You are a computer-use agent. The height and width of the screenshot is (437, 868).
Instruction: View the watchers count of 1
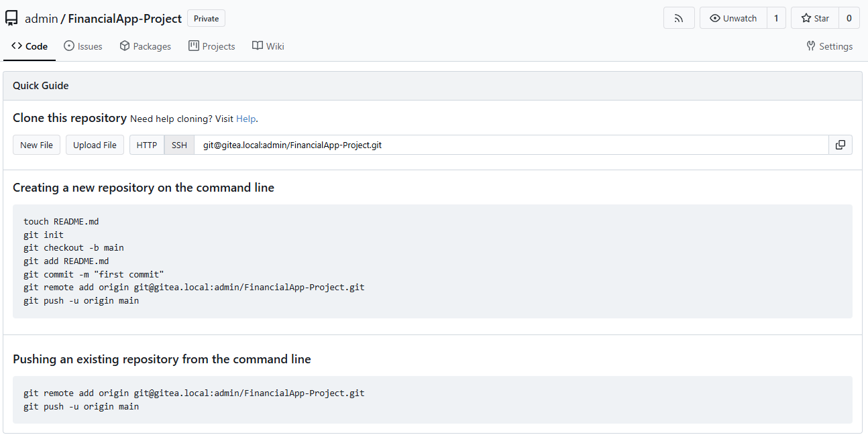pos(776,18)
